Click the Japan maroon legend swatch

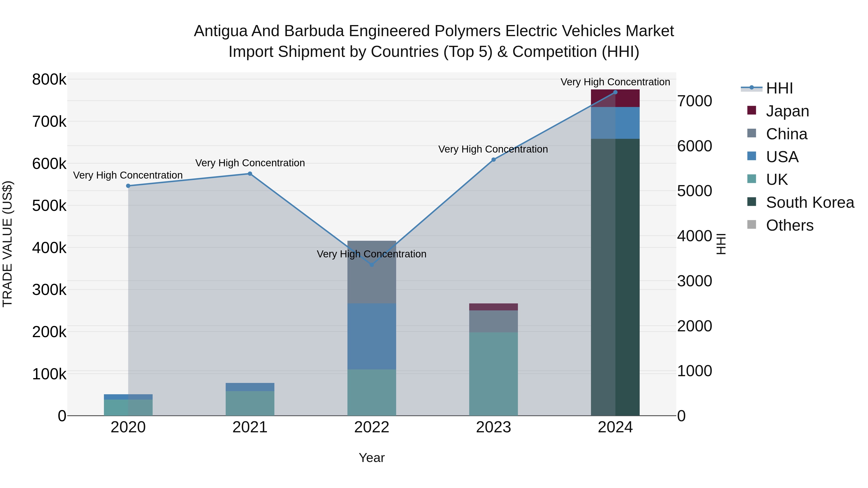pos(751,110)
